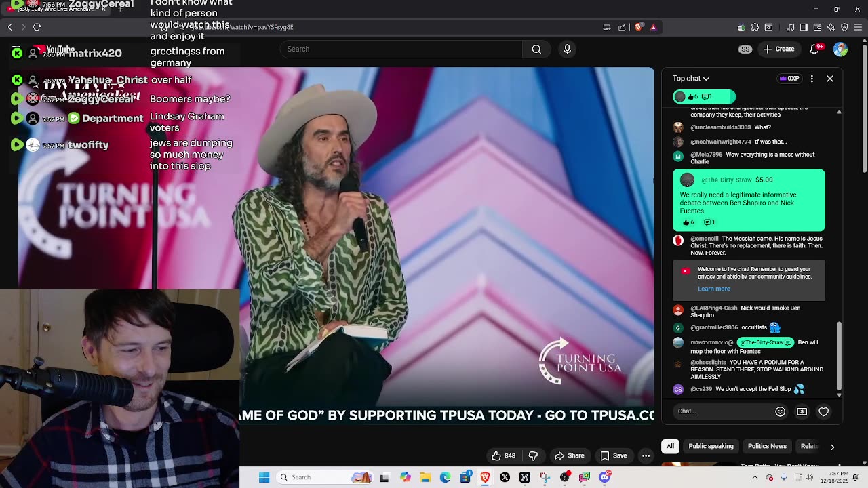Open replies on the pinned super chat
The width and height of the screenshot is (868, 488).
coord(709,222)
